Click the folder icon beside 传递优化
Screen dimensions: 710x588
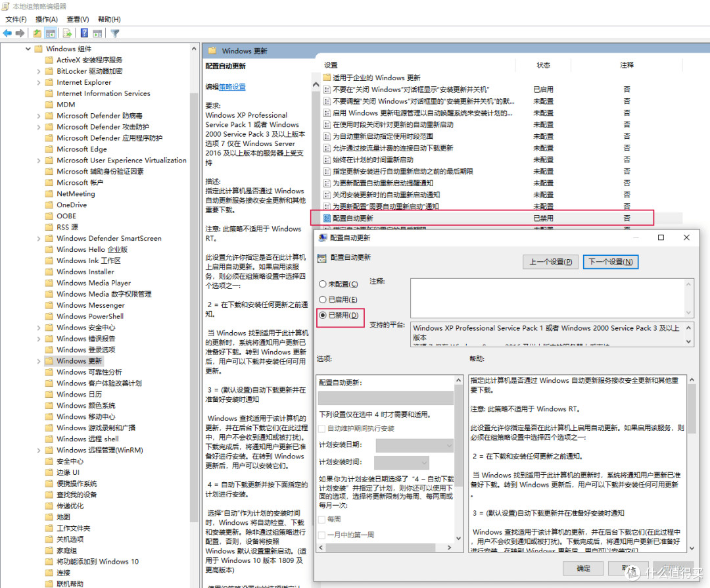tap(49, 506)
